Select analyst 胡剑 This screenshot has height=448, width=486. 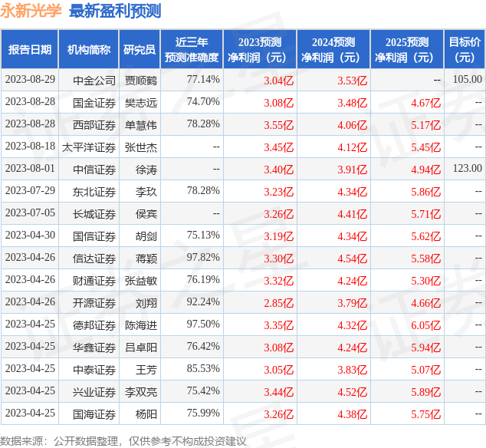click(x=146, y=237)
